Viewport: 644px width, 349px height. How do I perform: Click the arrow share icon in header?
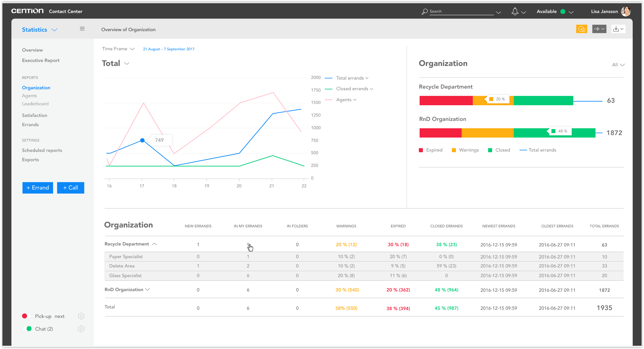[597, 29]
